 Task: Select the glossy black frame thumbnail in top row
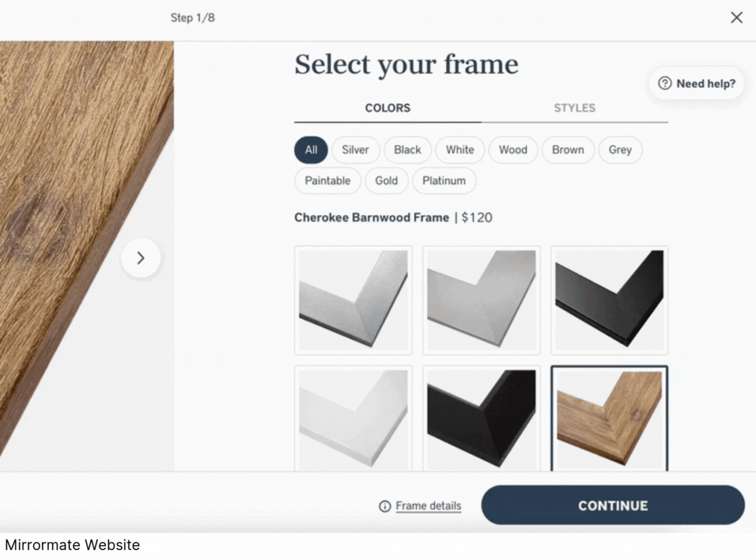tap(609, 301)
